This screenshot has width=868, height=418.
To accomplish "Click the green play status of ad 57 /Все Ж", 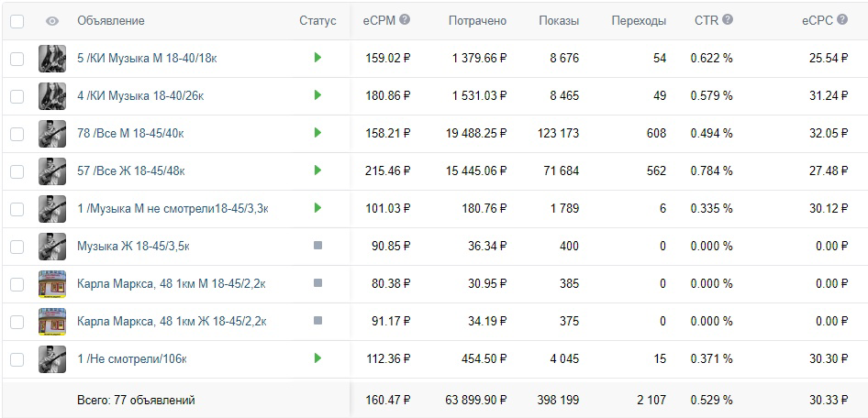I will click(317, 170).
